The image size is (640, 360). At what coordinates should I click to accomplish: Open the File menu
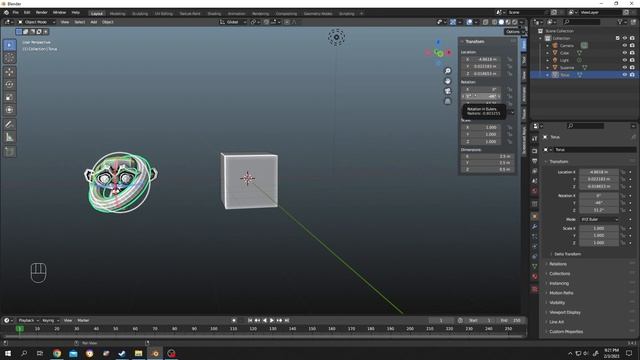pyautogui.click(x=16, y=13)
